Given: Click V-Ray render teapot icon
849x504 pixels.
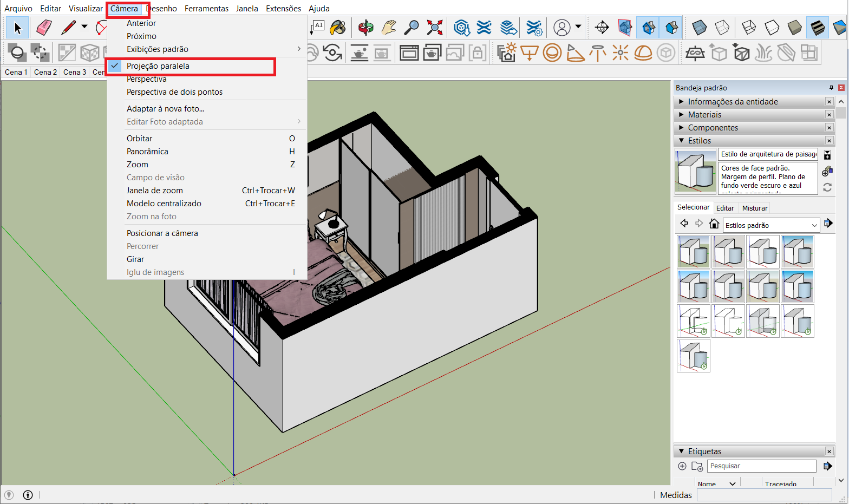Looking at the screenshot, I should 360,53.
